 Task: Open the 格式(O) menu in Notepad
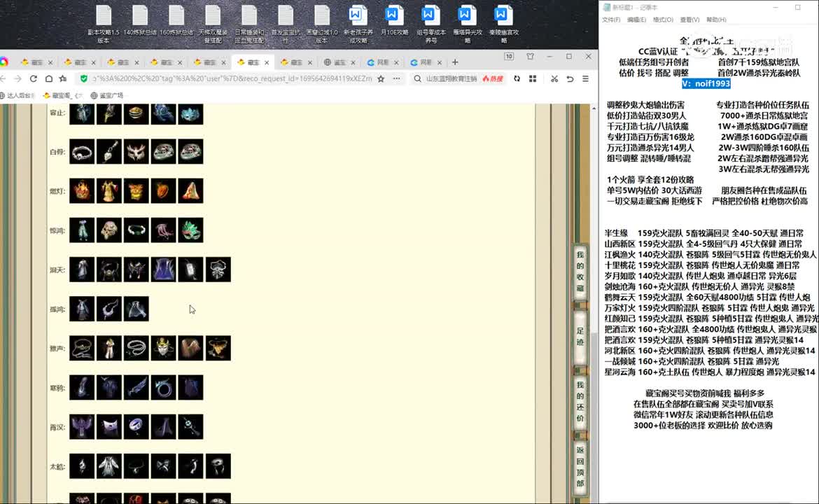coord(663,20)
